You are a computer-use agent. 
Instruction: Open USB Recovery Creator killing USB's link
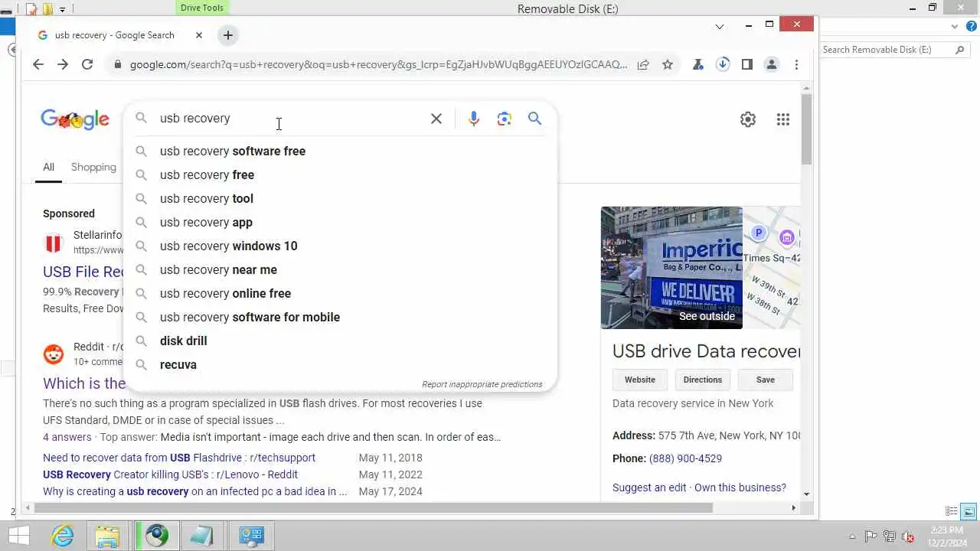pos(168,474)
